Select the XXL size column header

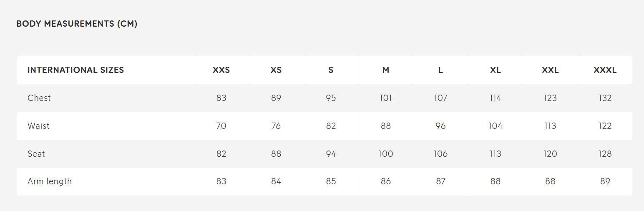tap(550, 70)
